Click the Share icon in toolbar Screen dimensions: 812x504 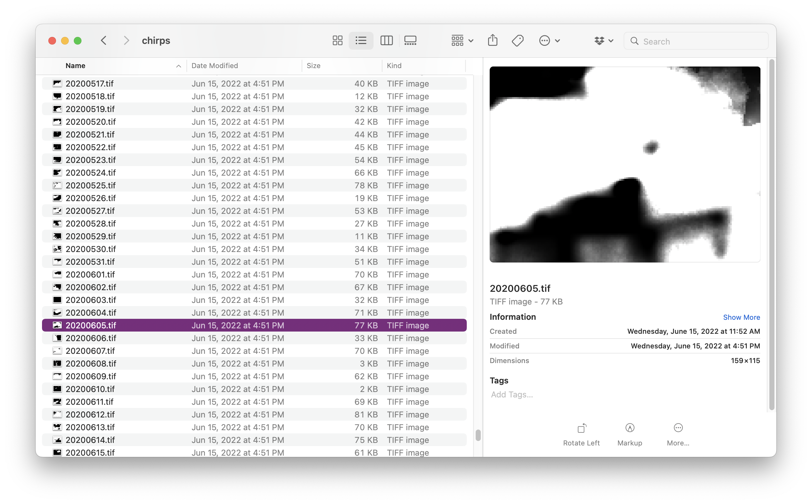492,41
